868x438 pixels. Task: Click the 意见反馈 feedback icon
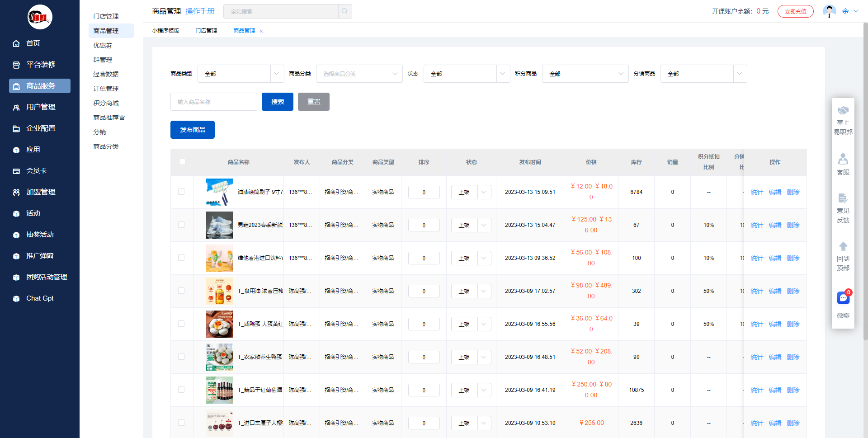click(x=843, y=198)
